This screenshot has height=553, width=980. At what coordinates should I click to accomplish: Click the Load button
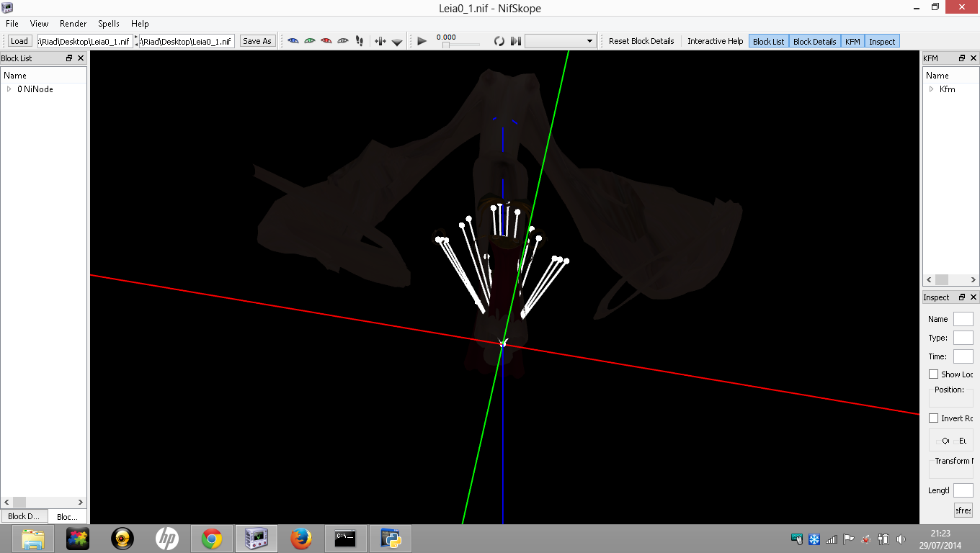click(19, 41)
